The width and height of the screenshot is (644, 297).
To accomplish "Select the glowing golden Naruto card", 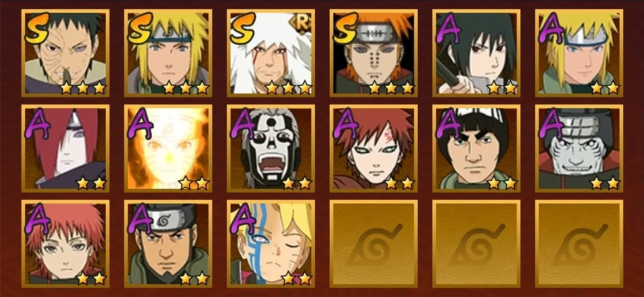I will [168, 148].
